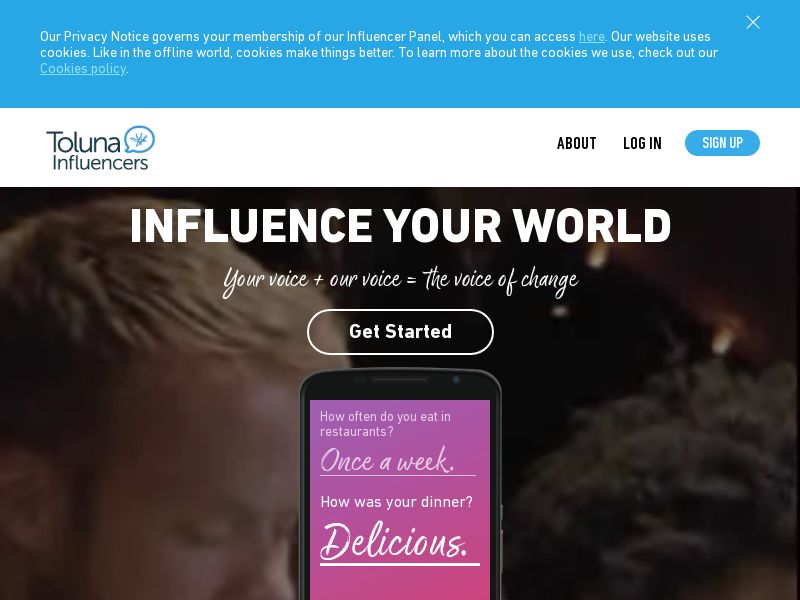
Task: Click the blue cookie banner text
Action: pos(379,52)
